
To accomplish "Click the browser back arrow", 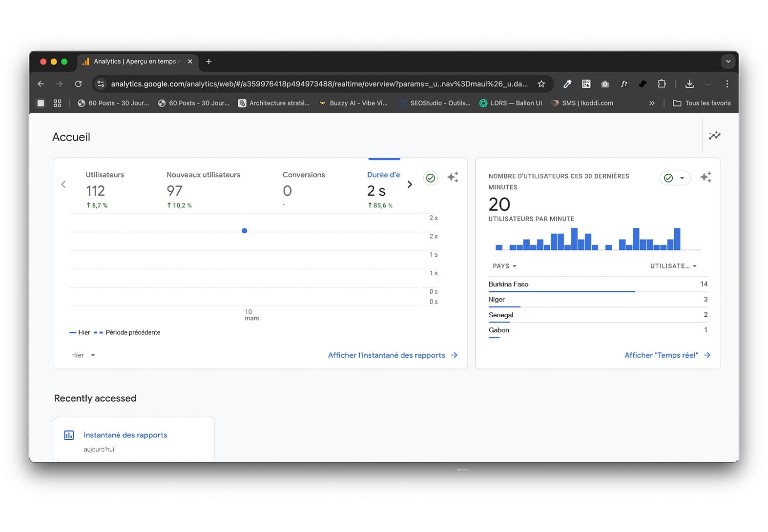I will 41,84.
